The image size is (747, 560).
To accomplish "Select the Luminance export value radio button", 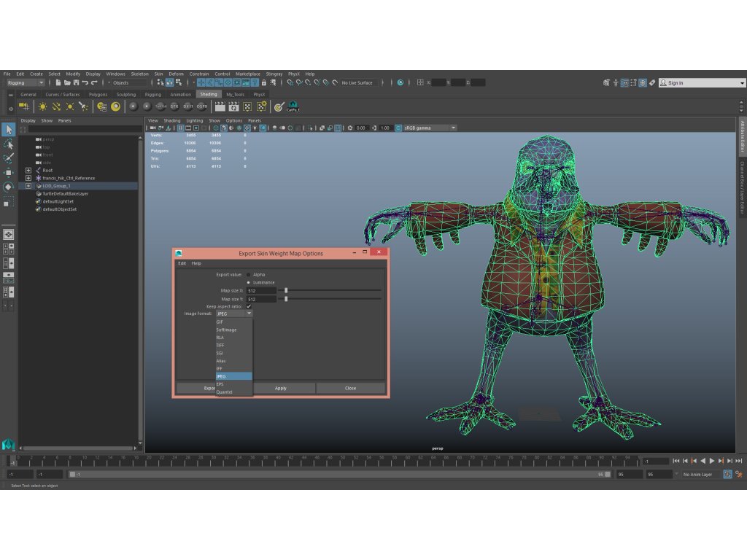I will (248, 282).
